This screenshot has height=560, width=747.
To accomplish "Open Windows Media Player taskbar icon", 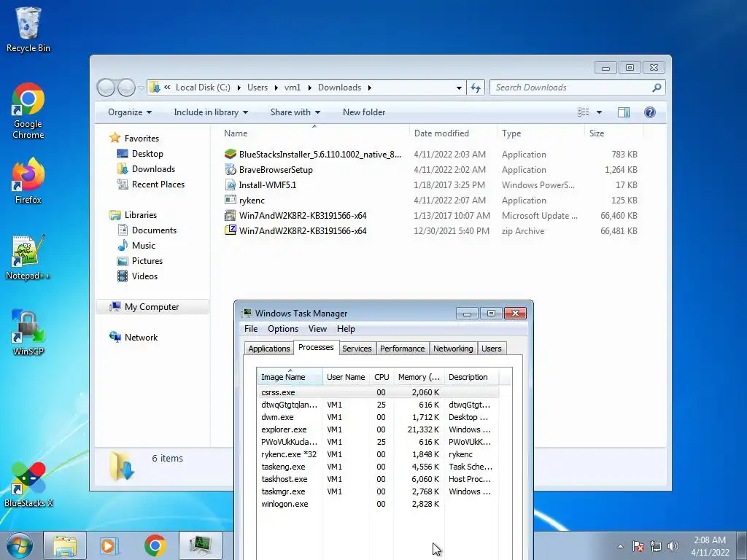I will coord(109,545).
